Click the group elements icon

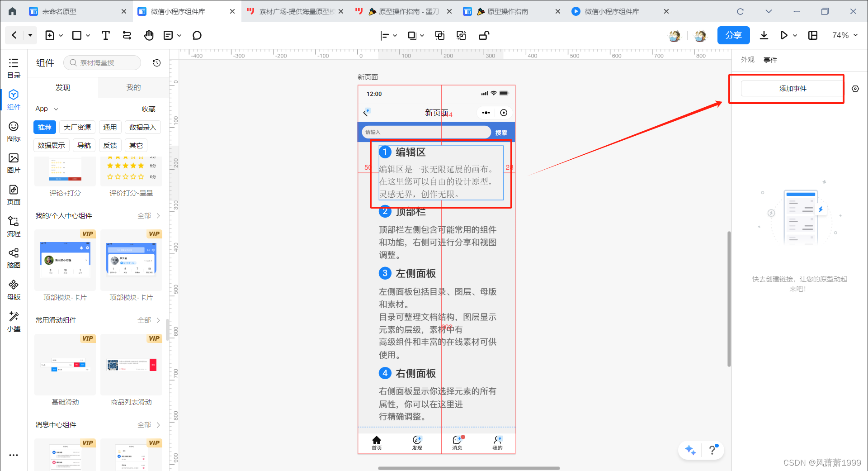(x=439, y=35)
